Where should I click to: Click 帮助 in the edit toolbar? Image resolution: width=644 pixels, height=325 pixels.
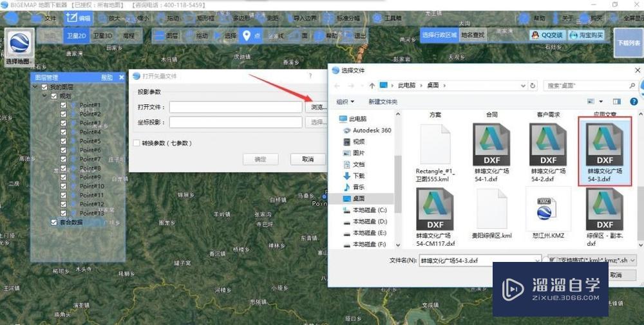point(326,36)
